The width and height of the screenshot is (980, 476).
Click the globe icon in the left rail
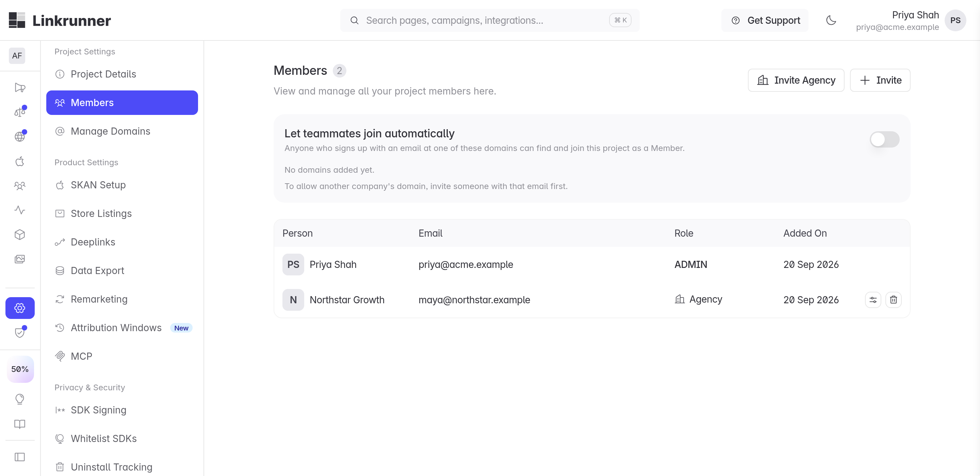click(x=20, y=136)
